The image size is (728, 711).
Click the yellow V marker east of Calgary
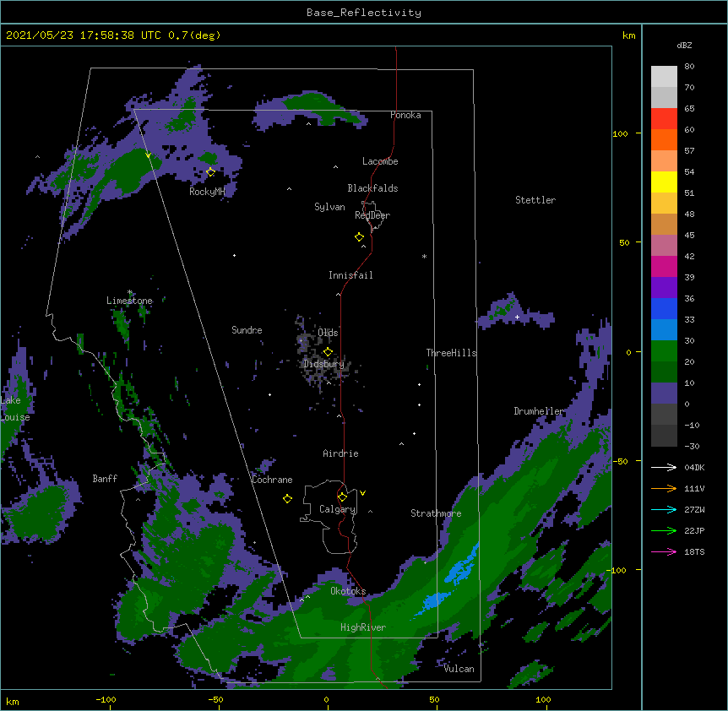(x=362, y=493)
